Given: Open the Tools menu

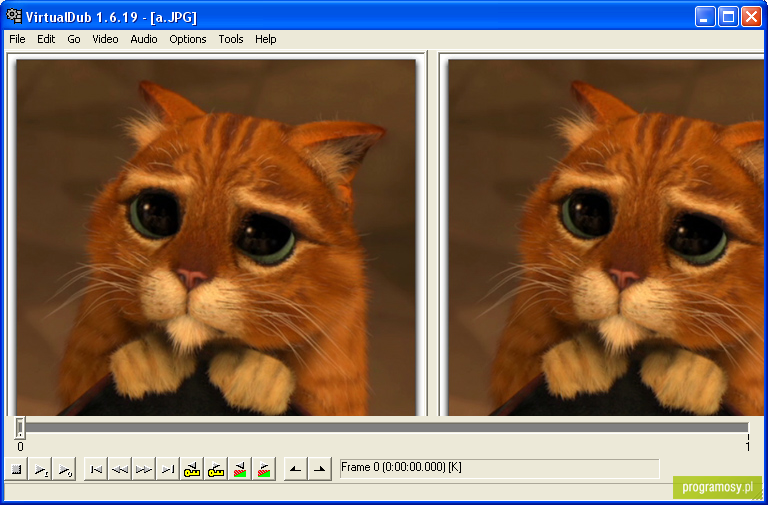Looking at the screenshot, I should tap(231, 39).
